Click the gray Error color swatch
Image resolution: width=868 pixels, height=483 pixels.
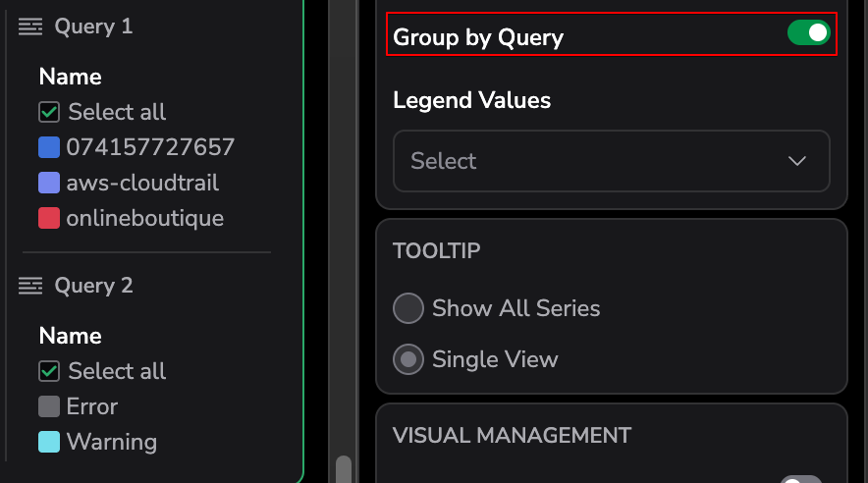click(49, 406)
